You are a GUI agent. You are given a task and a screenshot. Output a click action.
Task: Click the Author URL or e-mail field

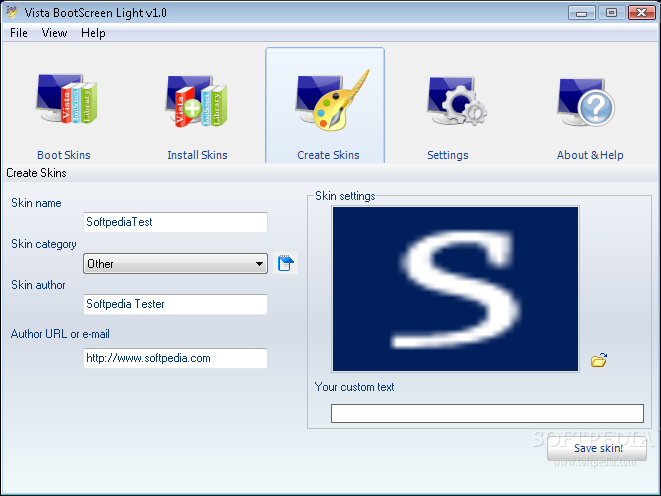[175, 358]
